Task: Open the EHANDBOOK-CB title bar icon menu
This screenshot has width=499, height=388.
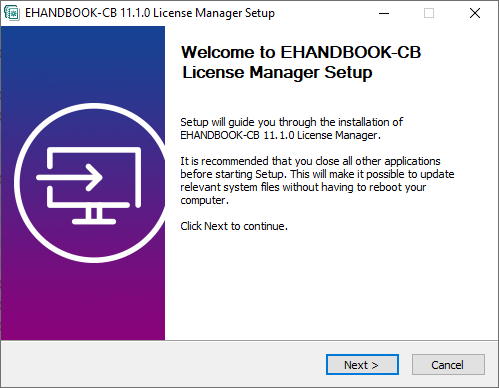Action: [12, 13]
